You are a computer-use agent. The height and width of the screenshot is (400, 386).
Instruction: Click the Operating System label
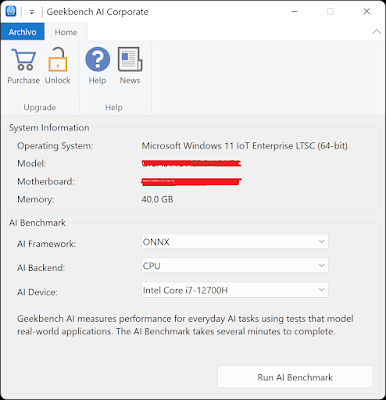point(55,146)
